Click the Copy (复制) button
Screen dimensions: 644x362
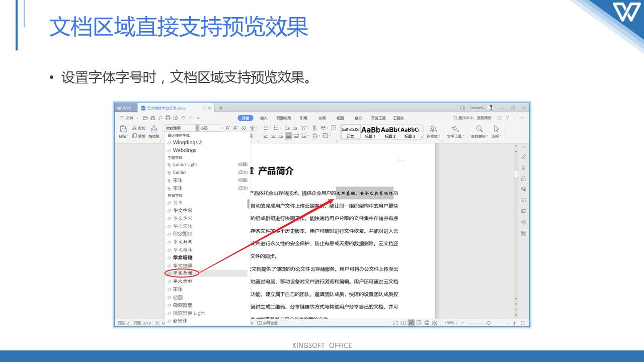(x=139, y=136)
